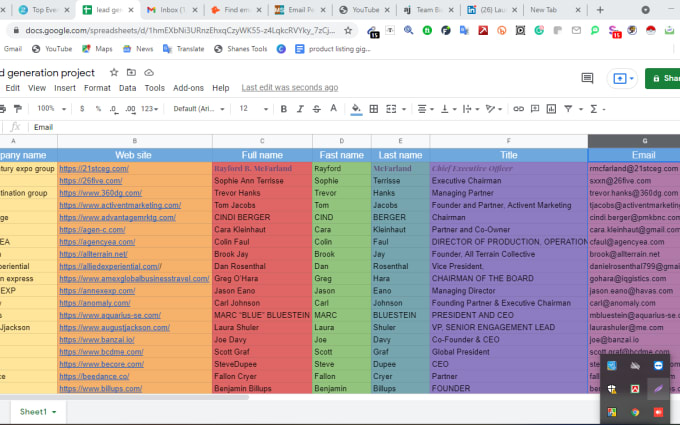Open the font family Default dropdown
Viewport: 680px width, 425px height.
click(199, 109)
